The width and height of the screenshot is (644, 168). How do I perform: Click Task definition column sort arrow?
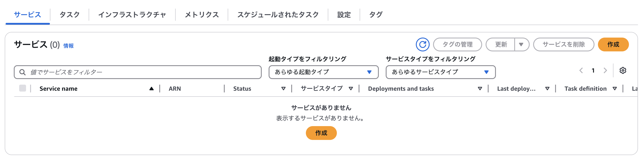(x=615, y=89)
